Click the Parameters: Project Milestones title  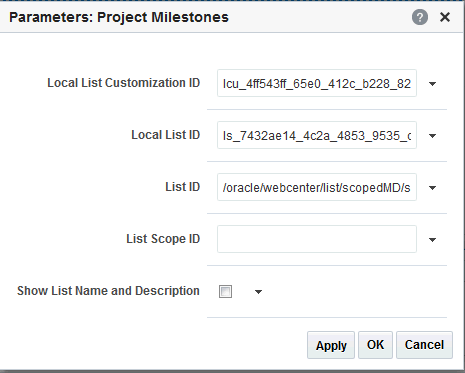click(119, 17)
